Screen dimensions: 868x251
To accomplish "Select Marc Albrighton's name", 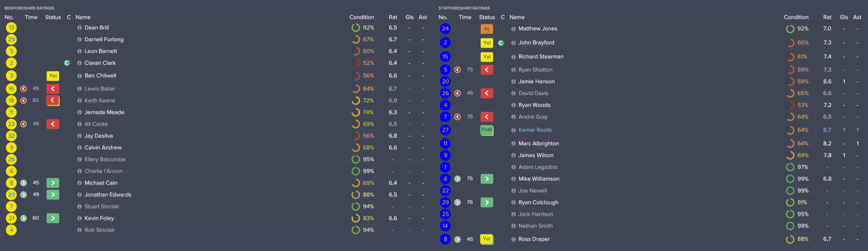I will (x=538, y=144).
